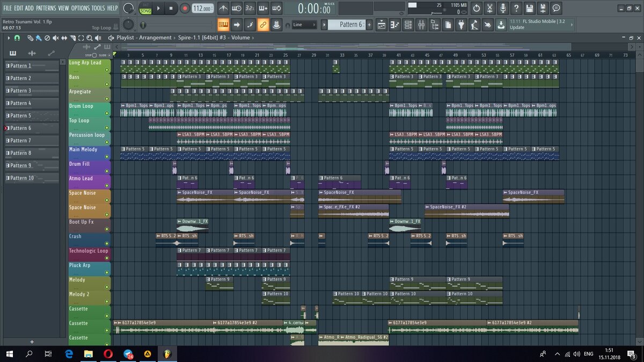The image size is (644, 362).
Task: Mute the Technologic Loop track
Action: (x=107, y=258)
